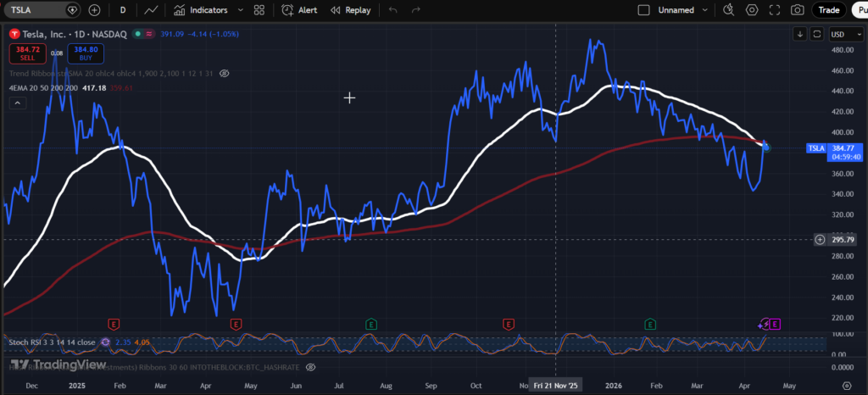
Task: Toggle the layout select checkbox beside Unnamed
Action: pos(643,10)
